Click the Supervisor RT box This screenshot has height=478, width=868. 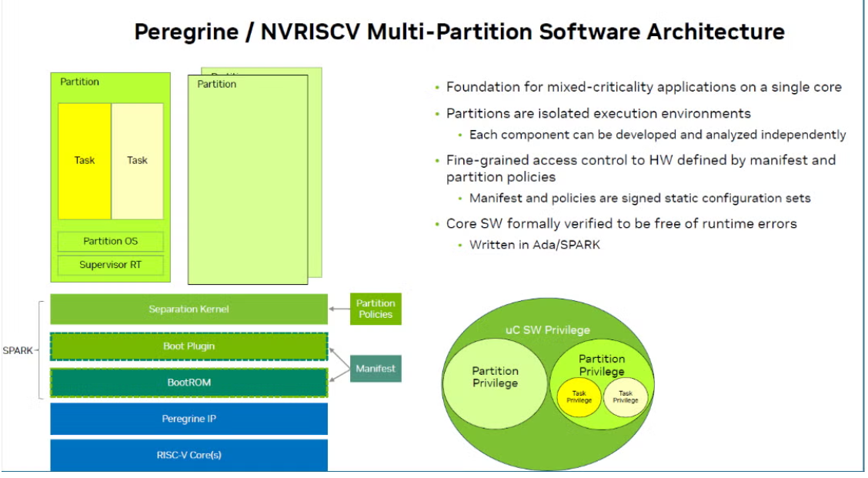coord(111,265)
